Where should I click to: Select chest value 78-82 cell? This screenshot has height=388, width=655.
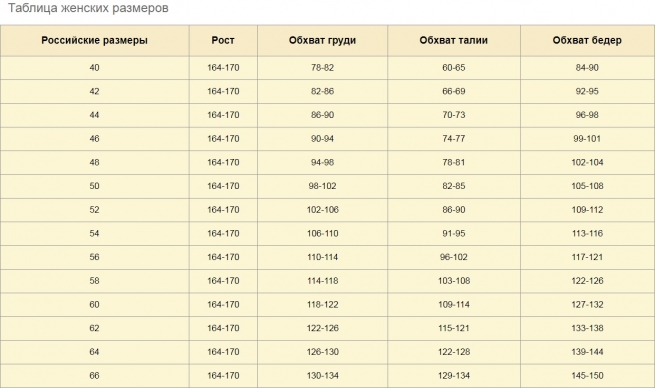(322, 68)
